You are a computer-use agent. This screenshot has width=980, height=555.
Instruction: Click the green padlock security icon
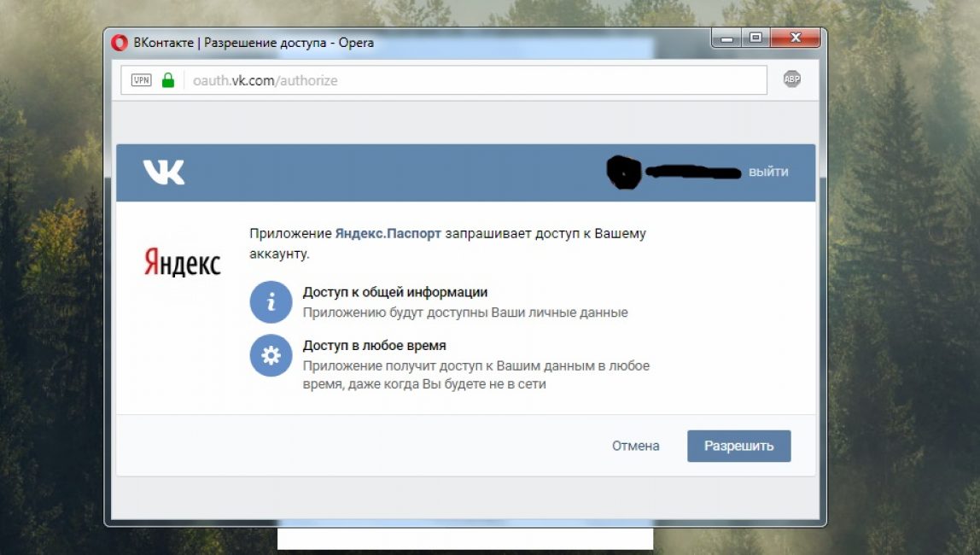168,80
